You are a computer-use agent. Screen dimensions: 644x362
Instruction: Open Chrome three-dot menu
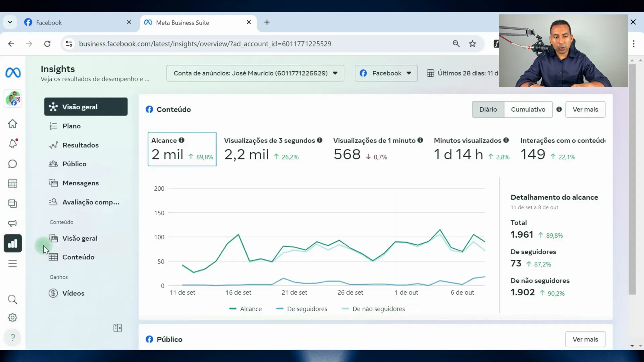click(x=634, y=44)
